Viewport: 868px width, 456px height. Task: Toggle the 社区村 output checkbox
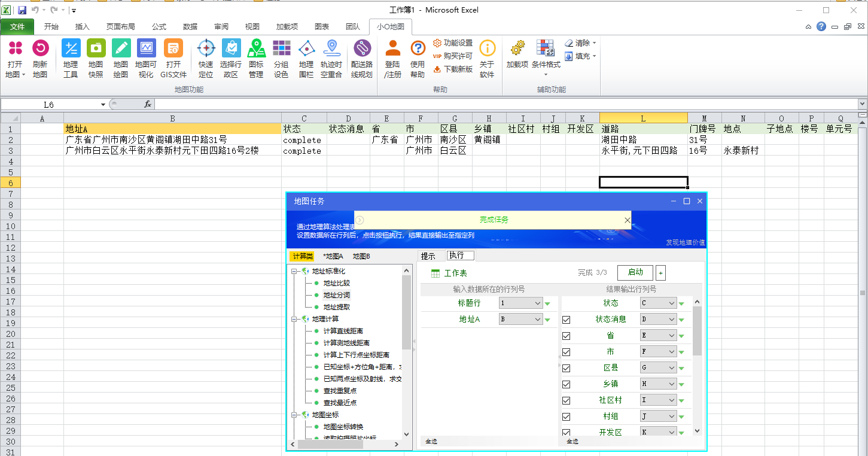point(567,400)
